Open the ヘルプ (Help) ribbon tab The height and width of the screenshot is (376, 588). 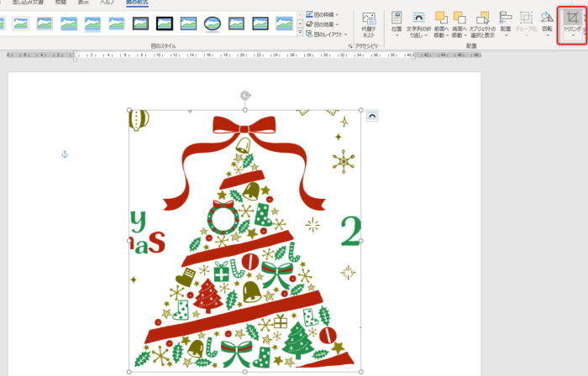point(107,3)
